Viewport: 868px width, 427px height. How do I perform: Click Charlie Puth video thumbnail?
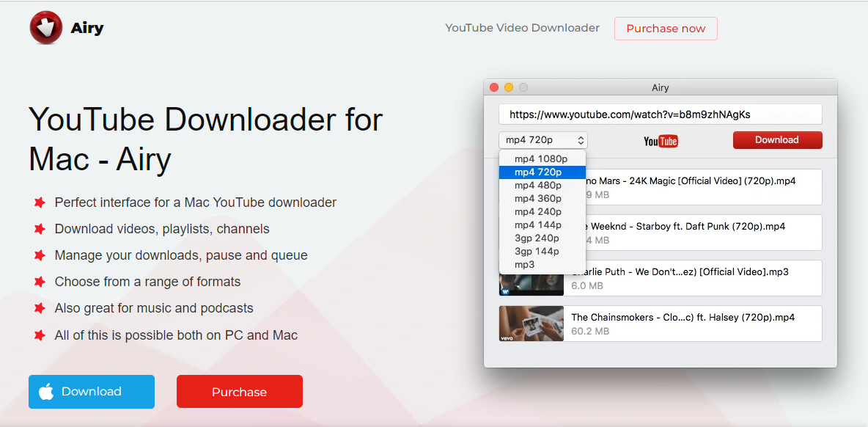click(x=531, y=285)
